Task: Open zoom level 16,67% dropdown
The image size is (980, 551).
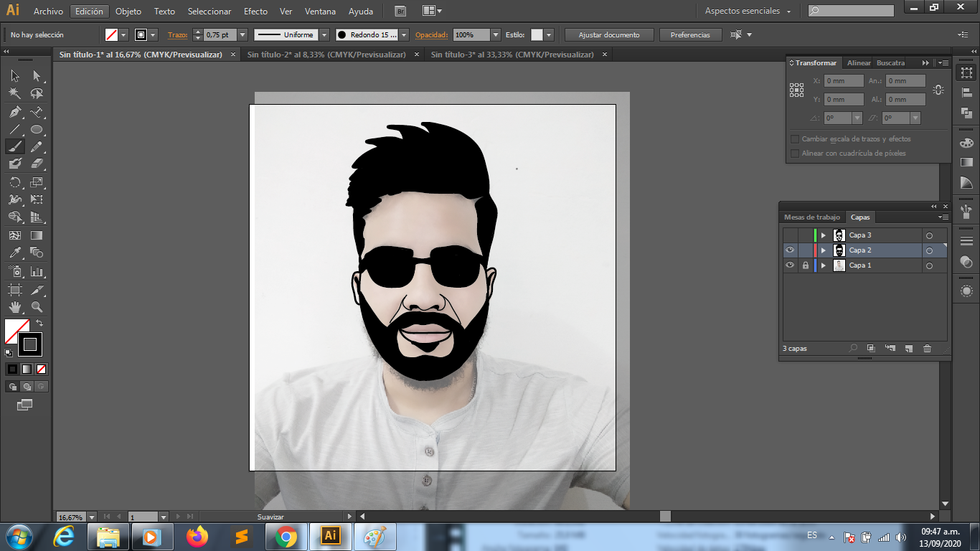Action: pos(90,517)
